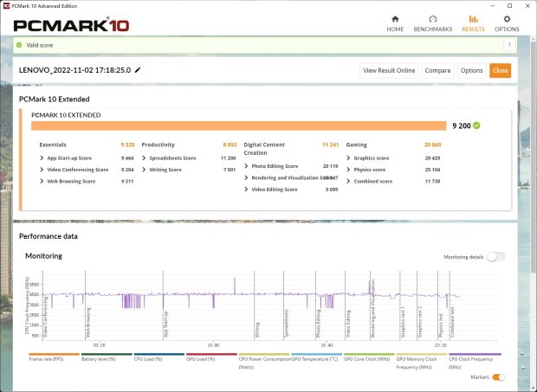The width and height of the screenshot is (537, 392).
Task: Click the App Start-up chart marker
Action: (165, 325)
